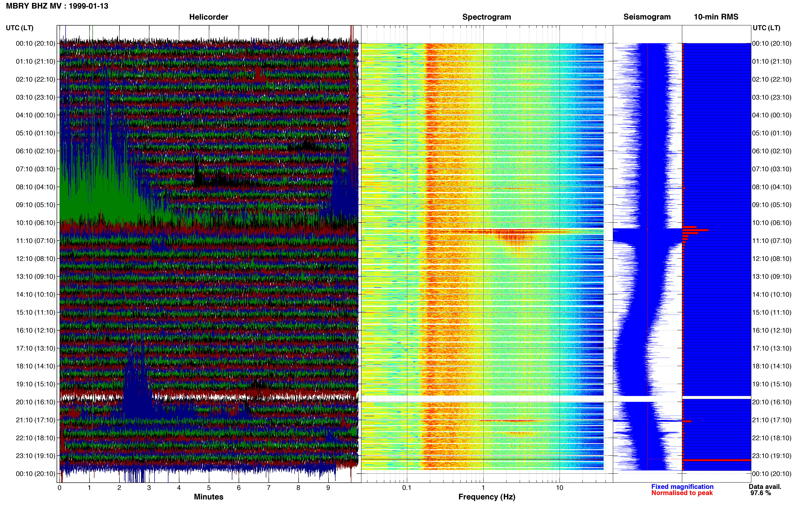Click '05:10 (01:10)' on the Helicorder time axis
Image resolution: width=812 pixels, height=508 pixels.
point(36,133)
